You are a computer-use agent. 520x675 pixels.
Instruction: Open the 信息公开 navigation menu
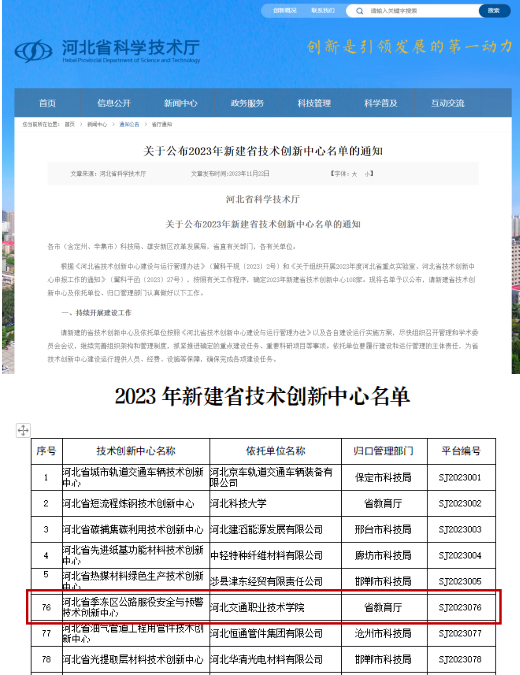click(x=114, y=103)
